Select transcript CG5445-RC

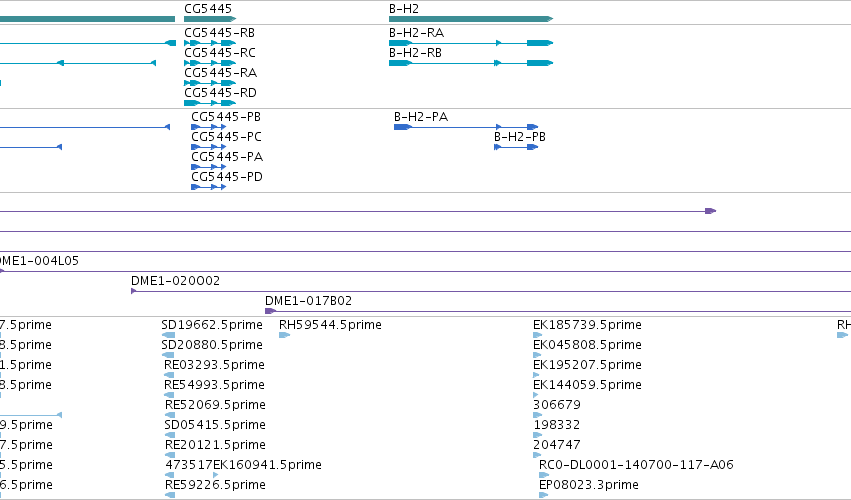point(220,53)
